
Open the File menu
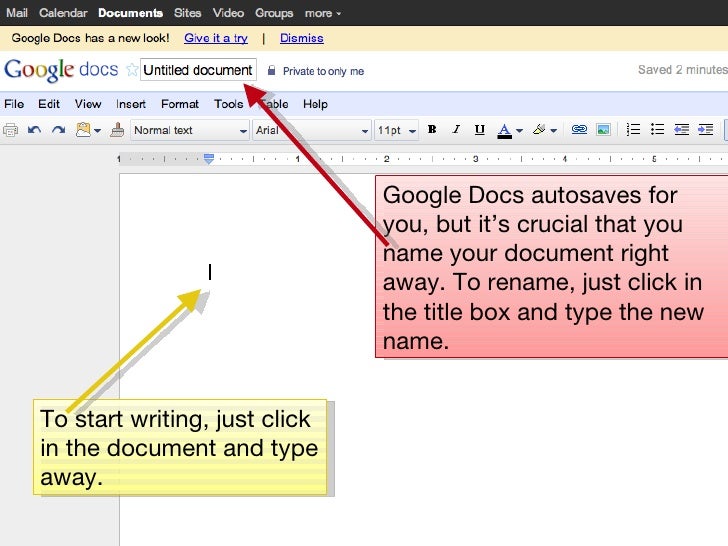[x=14, y=104]
